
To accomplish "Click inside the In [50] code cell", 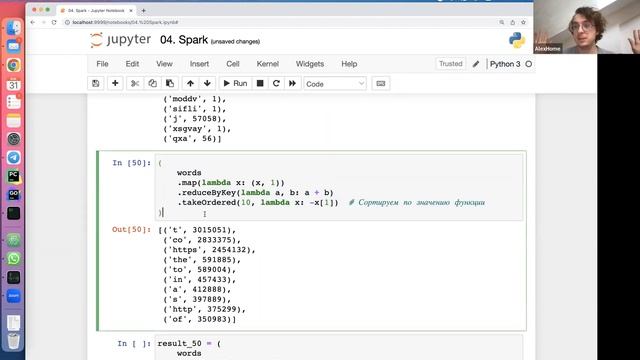I will tap(339, 187).
